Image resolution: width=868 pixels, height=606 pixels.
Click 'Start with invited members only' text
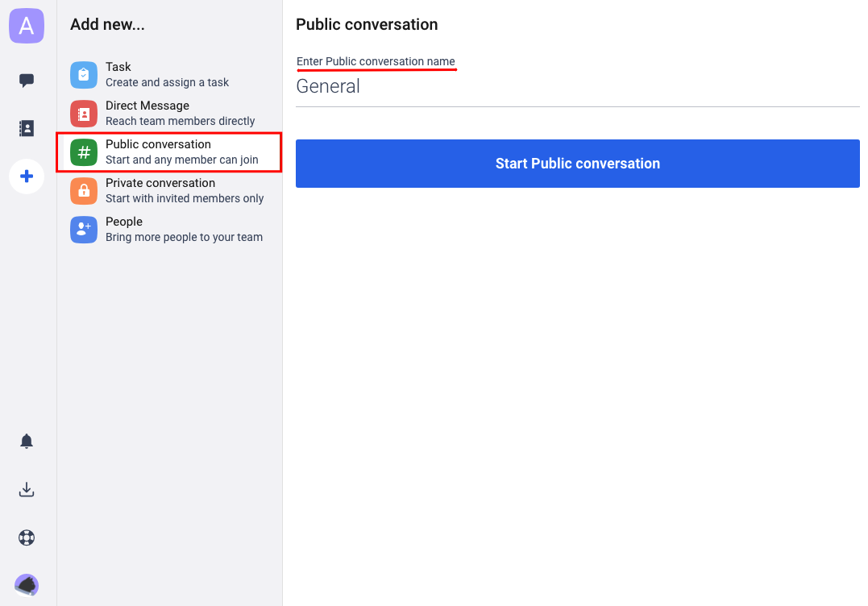[185, 199]
